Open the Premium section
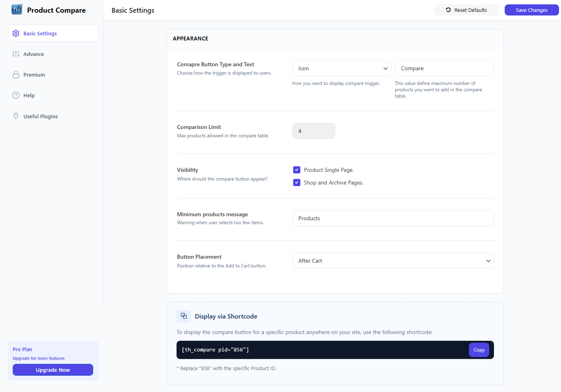The image size is (561, 392). (x=34, y=75)
